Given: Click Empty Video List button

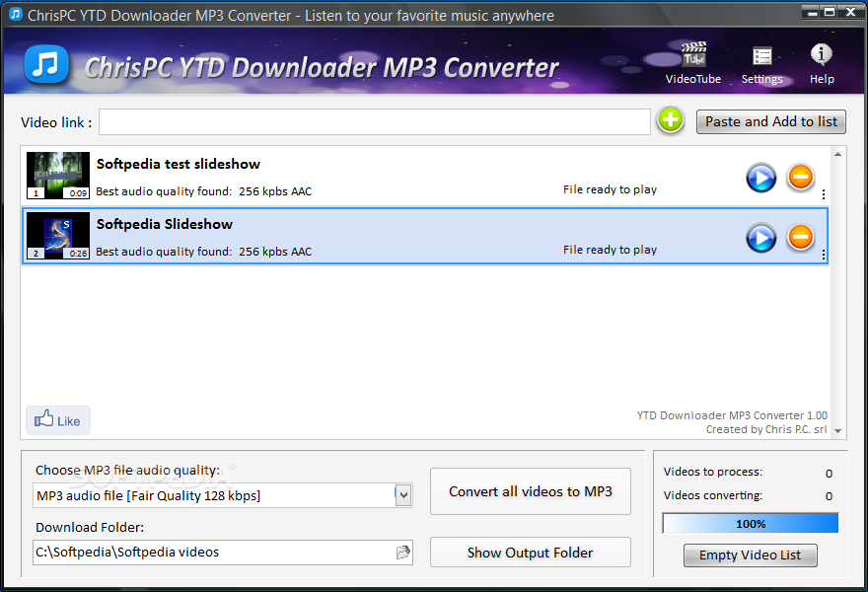Looking at the screenshot, I should click(x=750, y=555).
